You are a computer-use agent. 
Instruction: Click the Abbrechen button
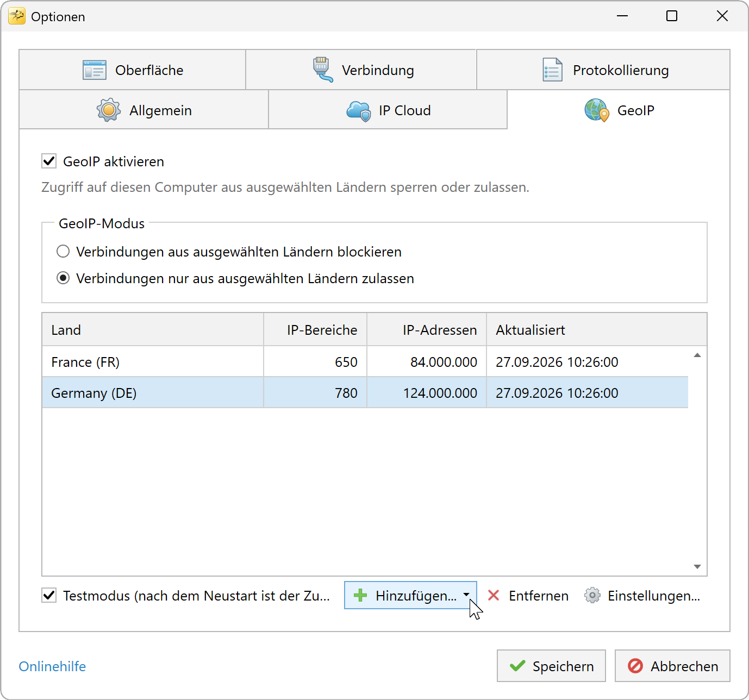point(672,666)
